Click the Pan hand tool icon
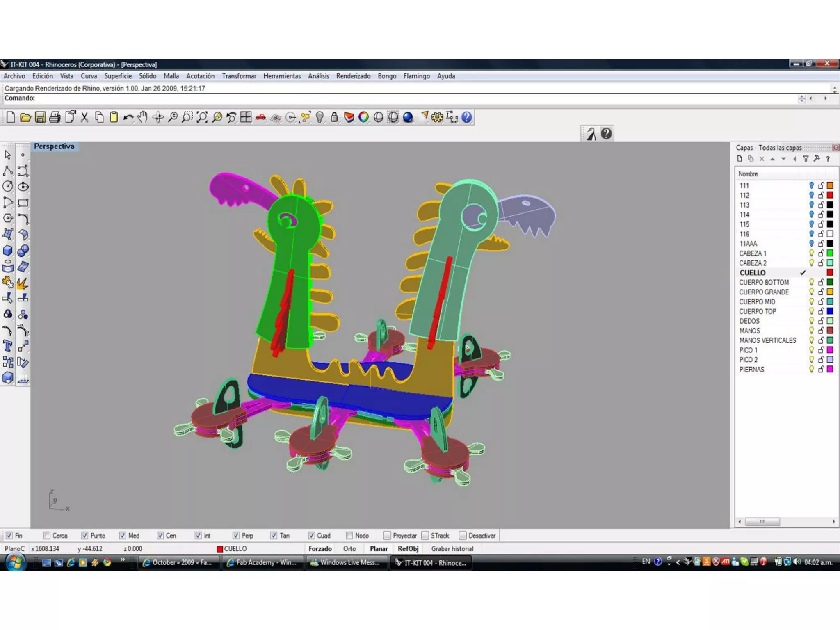Viewport: 840px width, 630px height. (142, 118)
